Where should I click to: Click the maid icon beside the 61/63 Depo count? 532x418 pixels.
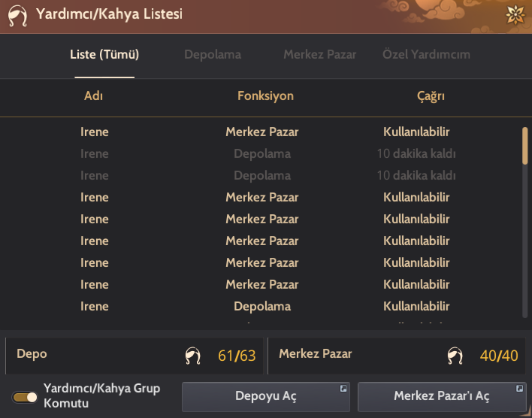click(x=193, y=356)
